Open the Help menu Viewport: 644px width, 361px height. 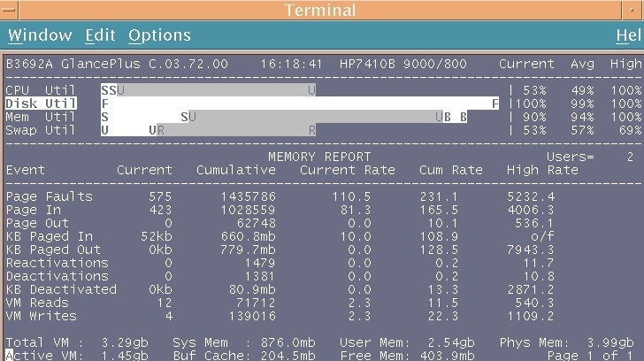[x=629, y=35]
